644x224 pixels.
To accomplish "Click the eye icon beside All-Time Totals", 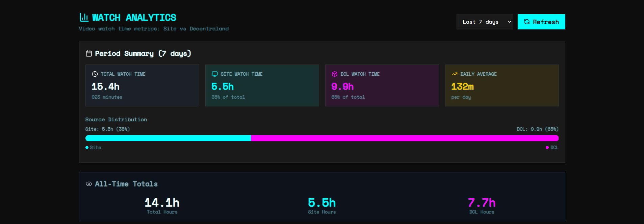I will click(89, 184).
